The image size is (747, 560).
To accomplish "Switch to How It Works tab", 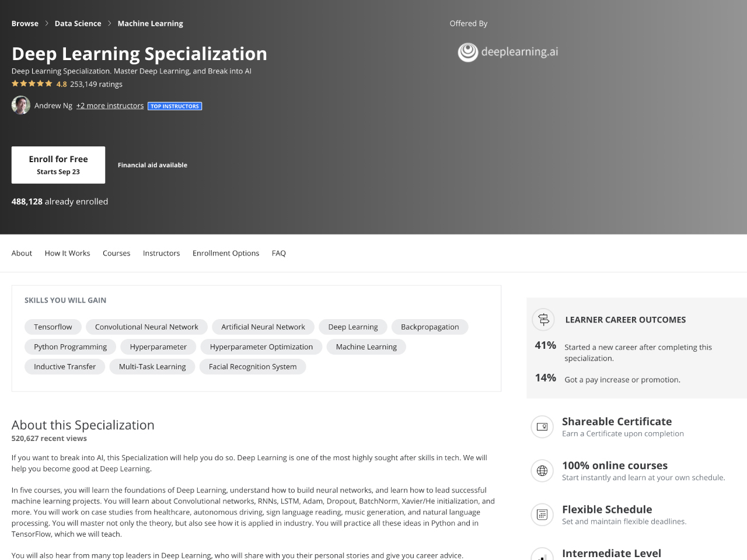I will (x=67, y=253).
